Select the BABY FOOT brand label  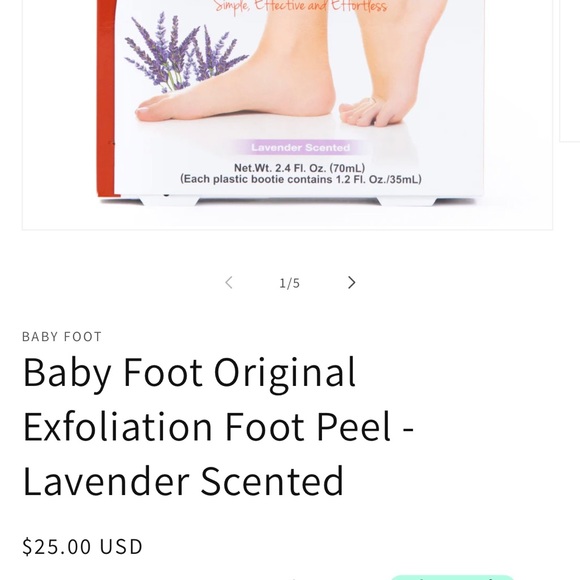62,337
